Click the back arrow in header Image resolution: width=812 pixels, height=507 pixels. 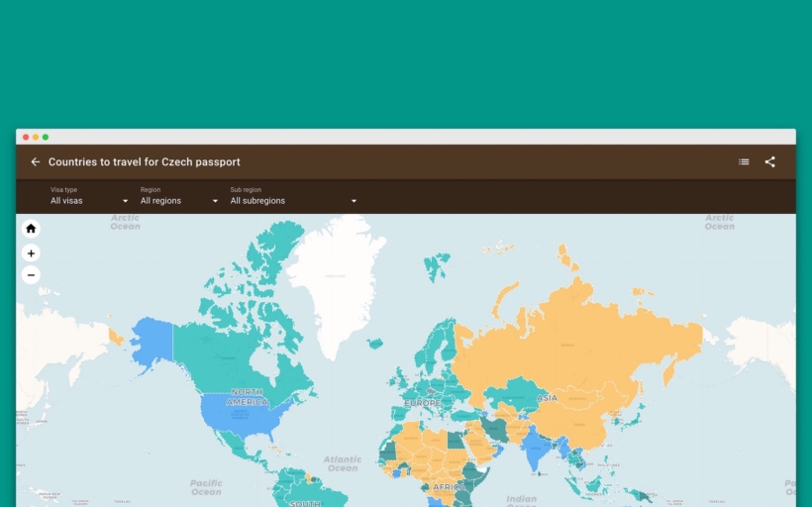(x=36, y=162)
